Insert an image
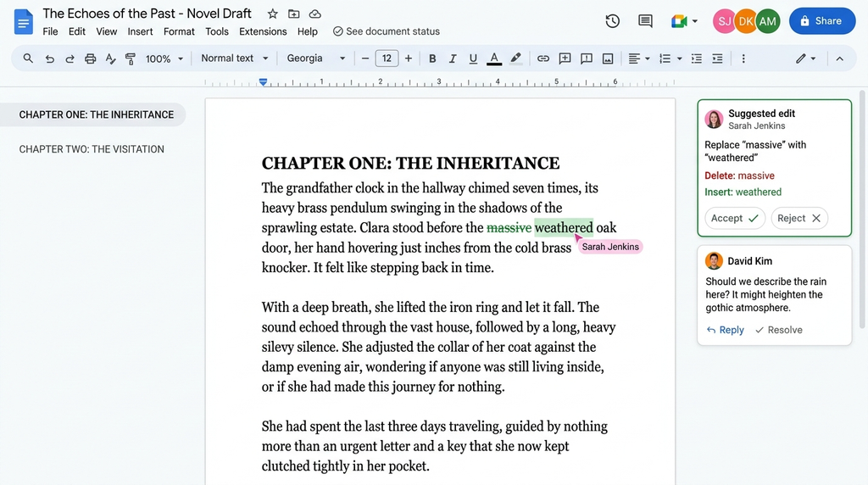This screenshot has width=868, height=485. coord(608,59)
